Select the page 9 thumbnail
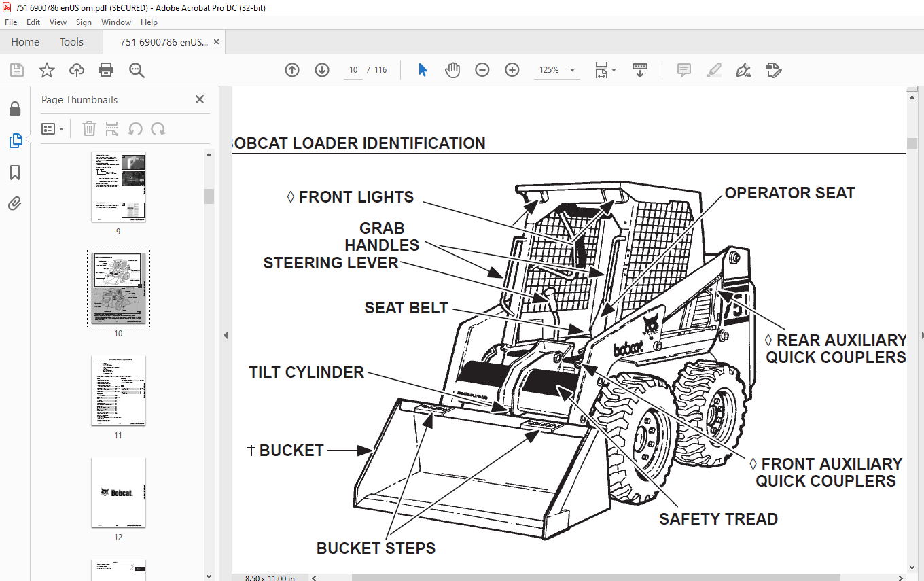This screenshot has height=581, width=924. coord(118,187)
